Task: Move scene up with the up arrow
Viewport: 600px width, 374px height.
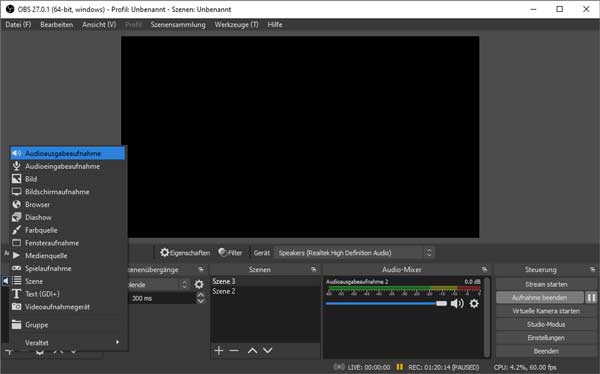Action: [x=253, y=350]
